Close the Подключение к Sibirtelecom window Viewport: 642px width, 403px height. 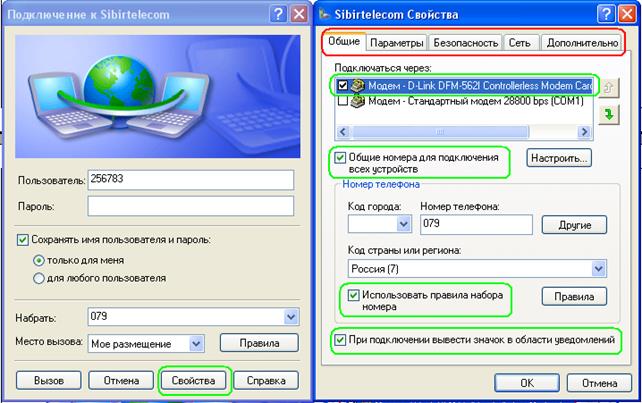(299, 14)
